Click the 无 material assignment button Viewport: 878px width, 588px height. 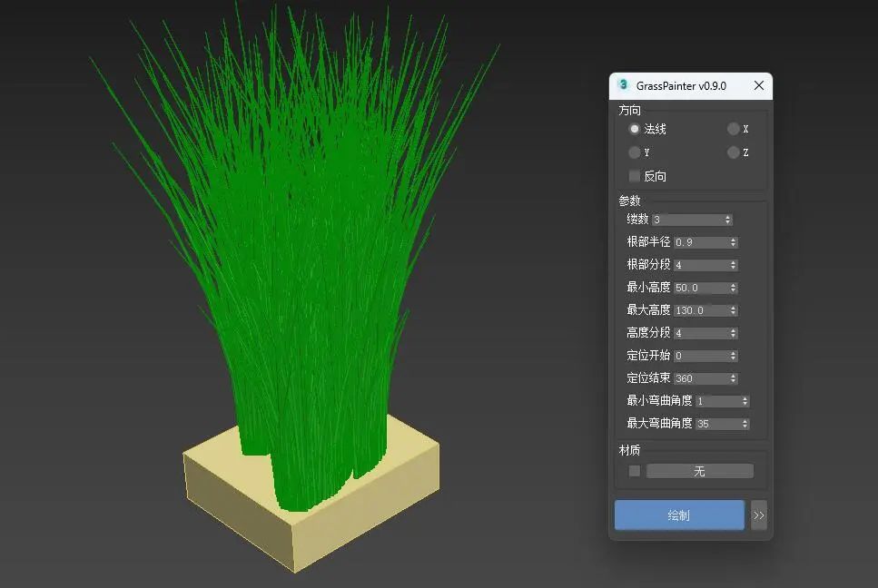point(700,471)
